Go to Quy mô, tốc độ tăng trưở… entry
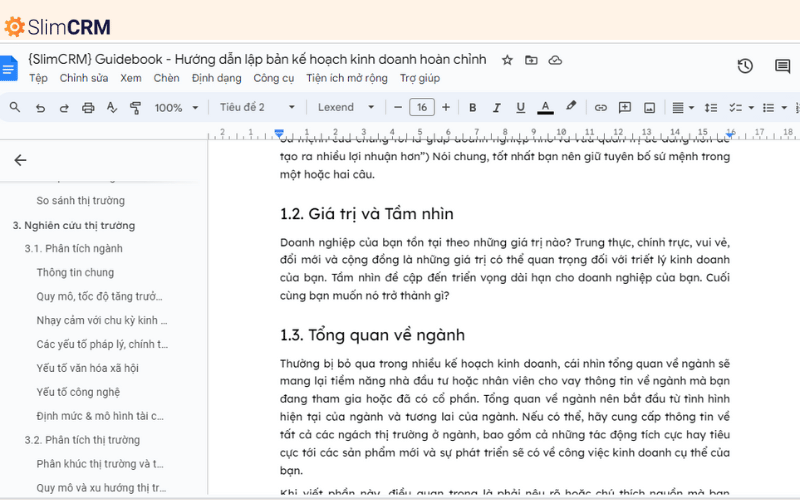This screenshot has height=500, width=800. pyautogui.click(x=99, y=296)
